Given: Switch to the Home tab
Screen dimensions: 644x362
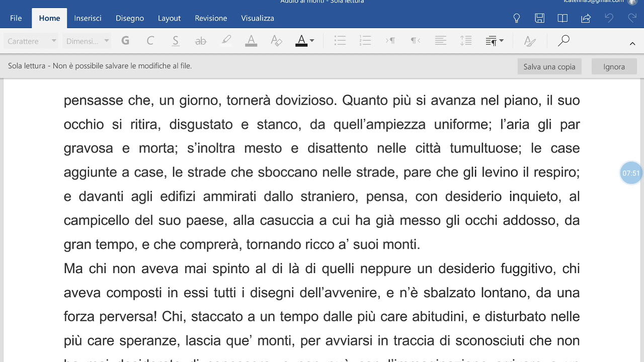Looking at the screenshot, I should pos(49,18).
